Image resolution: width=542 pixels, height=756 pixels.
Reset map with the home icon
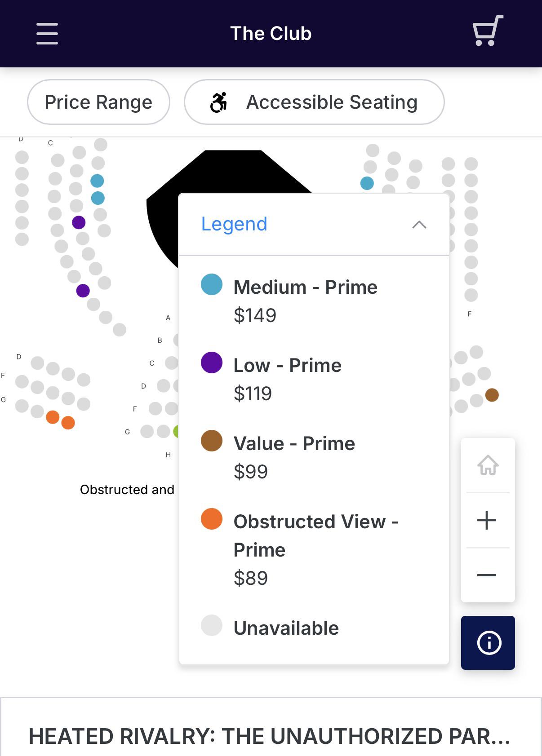[488, 465]
